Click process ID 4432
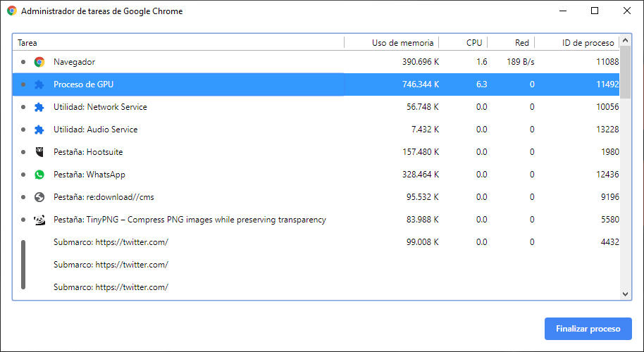Image resolution: width=644 pixels, height=352 pixels. coord(610,242)
